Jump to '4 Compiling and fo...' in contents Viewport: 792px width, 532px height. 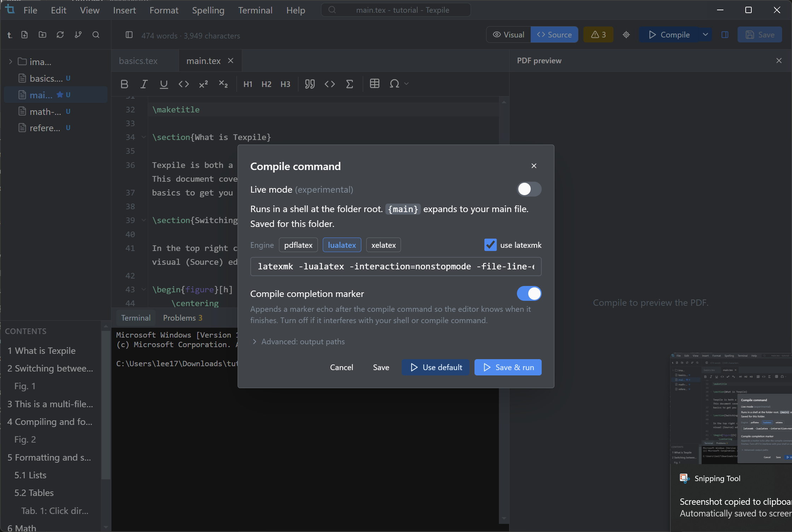pos(50,422)
